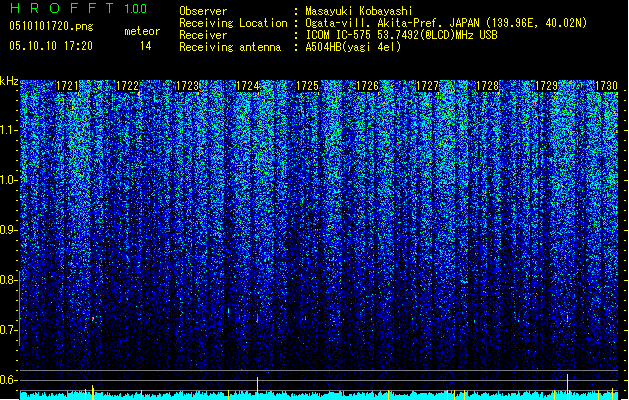Click the 1724 time marker
This screenshot has height=400, width=629.
coord(248,86)
